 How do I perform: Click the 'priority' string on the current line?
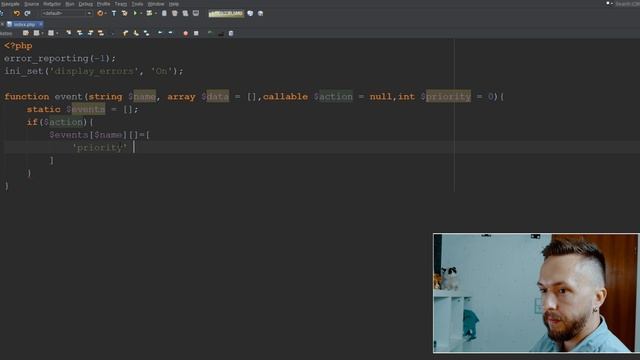(x=100, y=147)
